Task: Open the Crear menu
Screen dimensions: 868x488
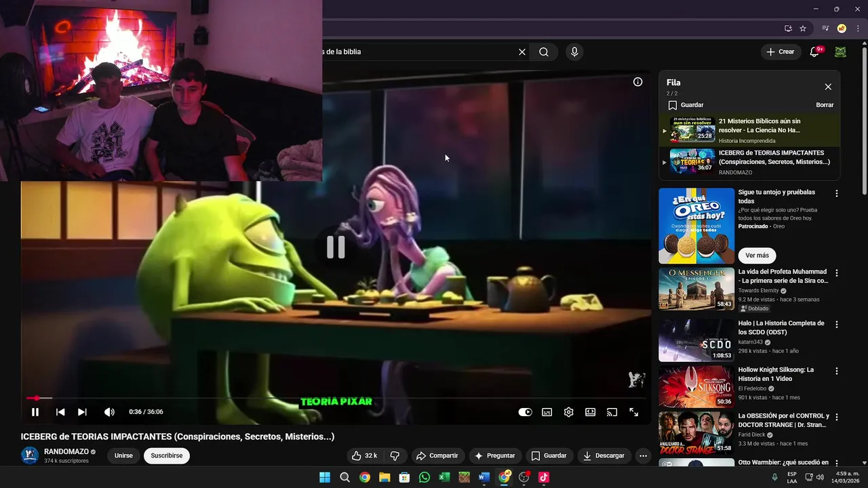Action: click(780, 52)
